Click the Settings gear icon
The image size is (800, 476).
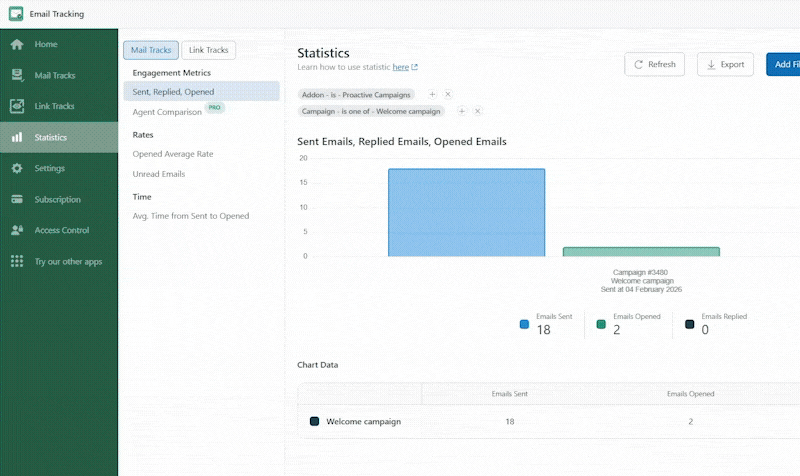click(x=17, y=168)
